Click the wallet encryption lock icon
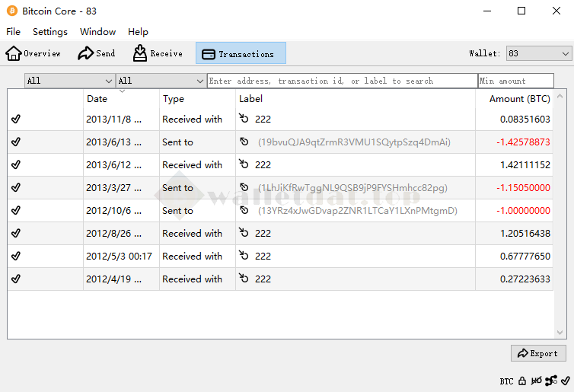This screenshot has width=574, height=392. point(522,381)
